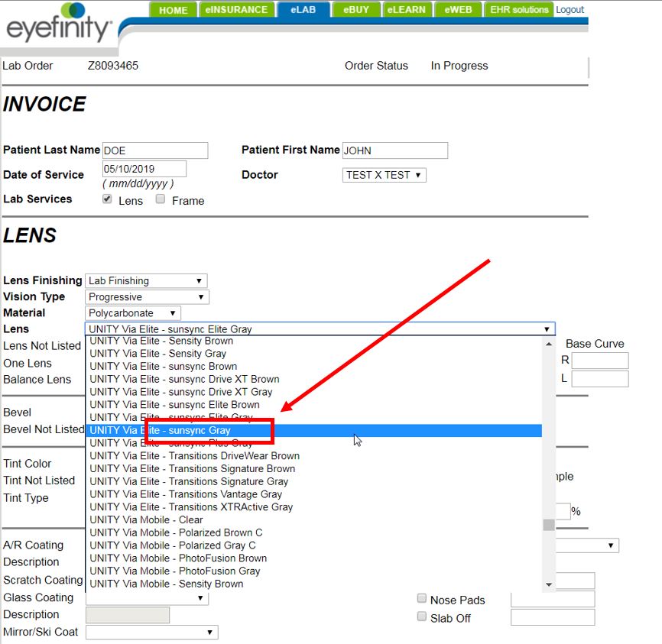Tick the Slab Off checkbox
Screen dimensions: 662x644
422,616
